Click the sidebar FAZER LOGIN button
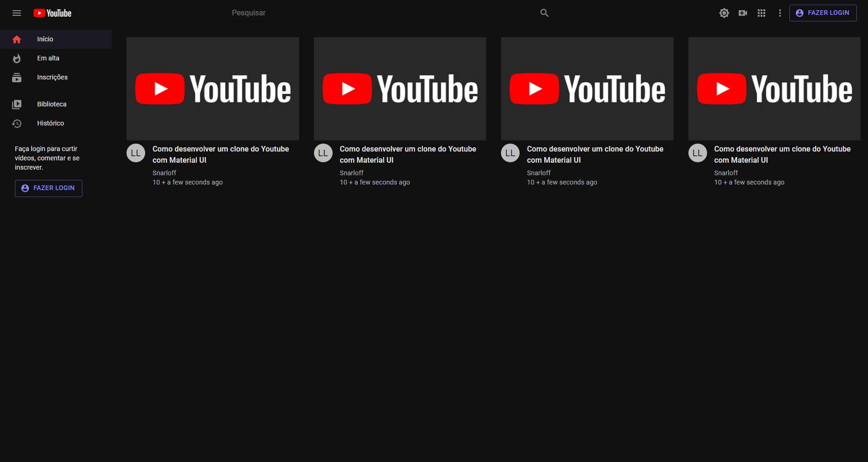 (48, 188)
